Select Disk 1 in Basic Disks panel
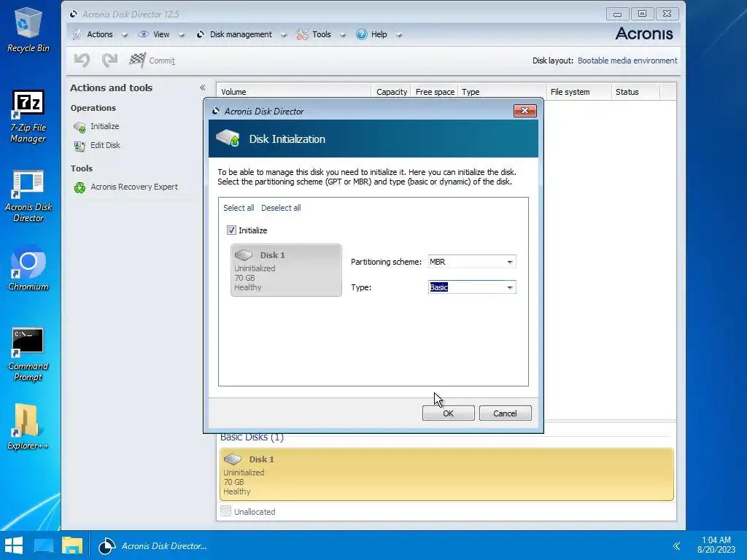The width and height of the screenshot is (747, 560). [446, 474]
